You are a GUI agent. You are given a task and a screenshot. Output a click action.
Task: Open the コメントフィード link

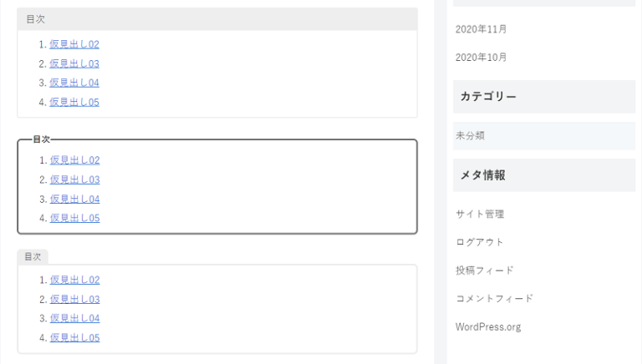[494, 298]
